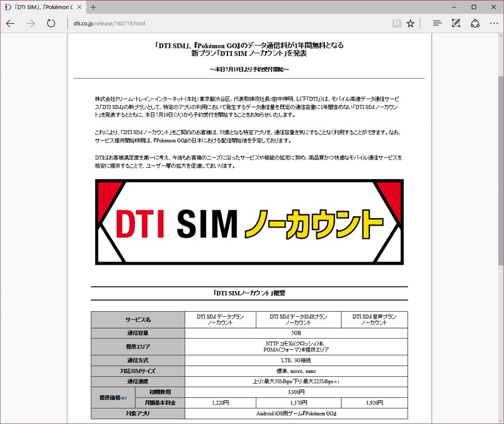Click the NTTドコモXi(クロッシィ) area cell
This screenshot has height=424, width=504.
click(296, 347)
